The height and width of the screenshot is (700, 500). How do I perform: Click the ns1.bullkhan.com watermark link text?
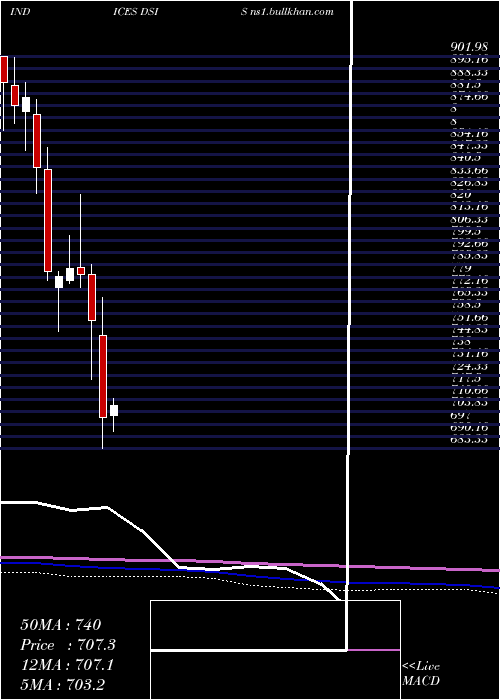coord(293,11)
